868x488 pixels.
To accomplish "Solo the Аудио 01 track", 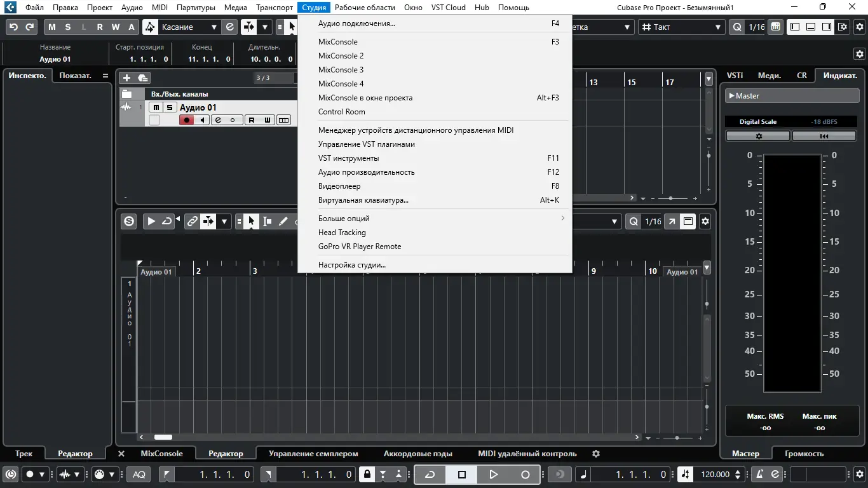I will 169,107.
